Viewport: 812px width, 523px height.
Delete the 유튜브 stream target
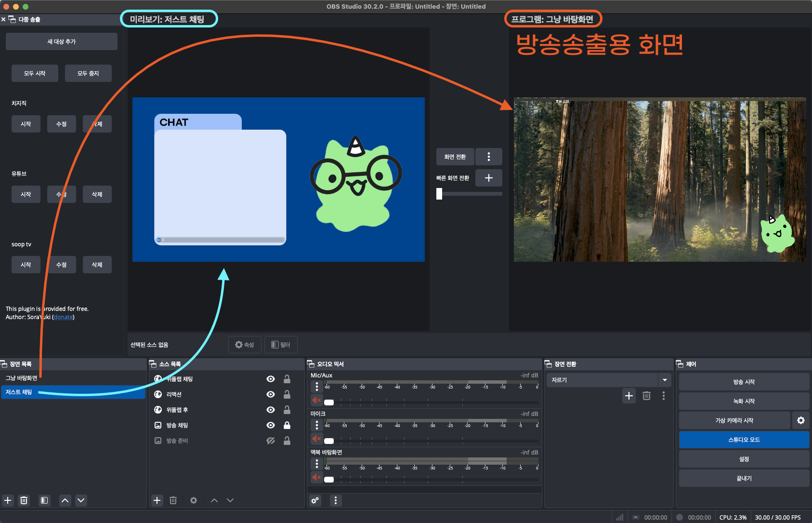tap(97, 194)
